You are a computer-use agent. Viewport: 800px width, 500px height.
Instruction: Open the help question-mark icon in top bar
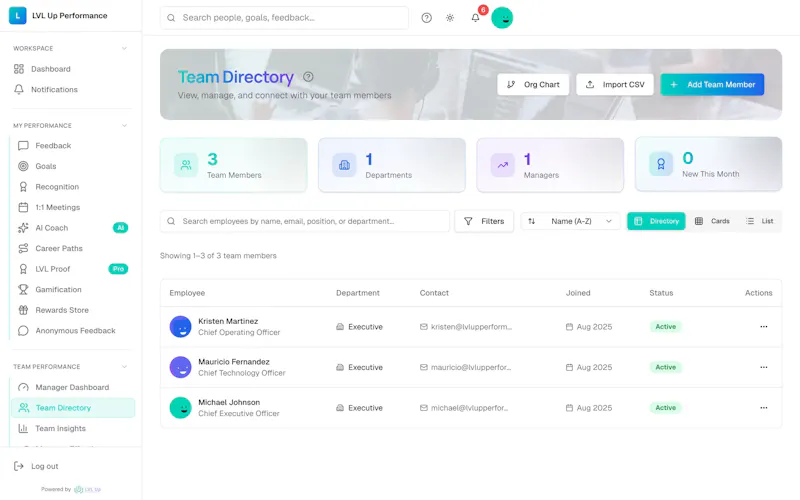click(x=427, y=18)
